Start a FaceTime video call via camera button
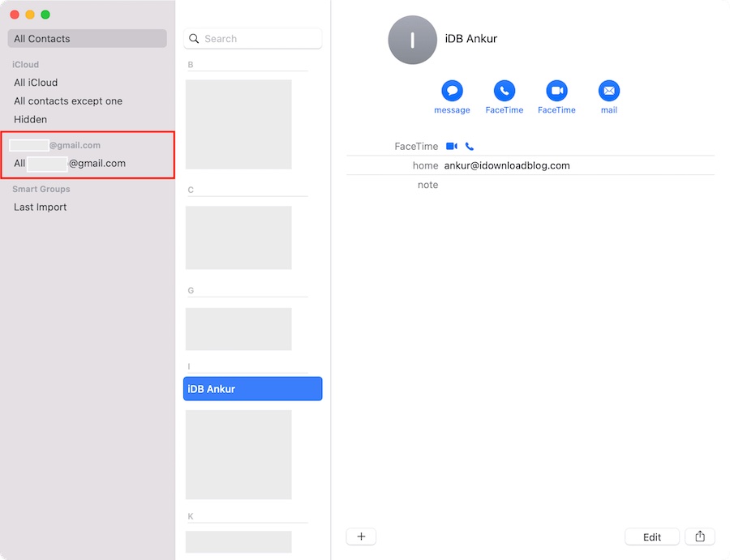 (556, 91)
